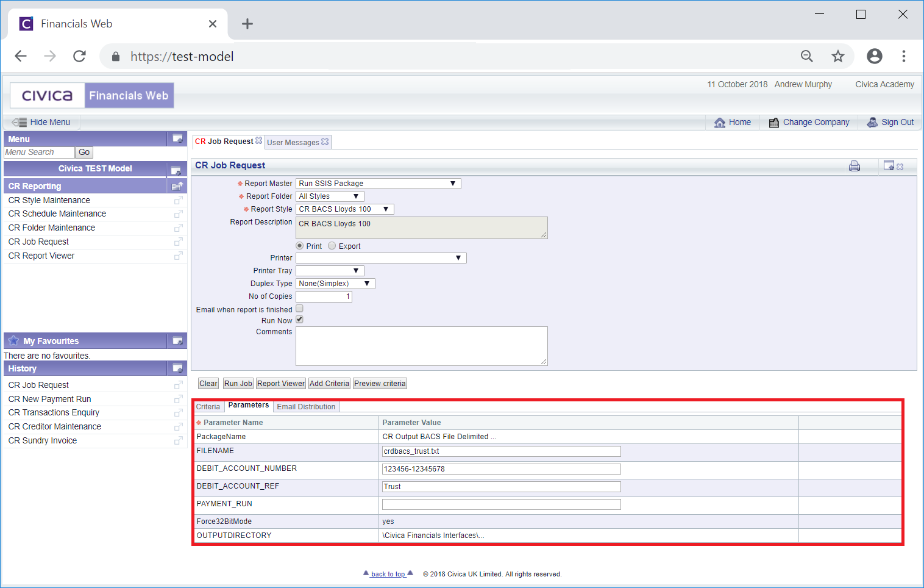Open history CR Transactions Enquiry new-window icon
The width and height of the screenshot is (924, 588).
point(179,412)
